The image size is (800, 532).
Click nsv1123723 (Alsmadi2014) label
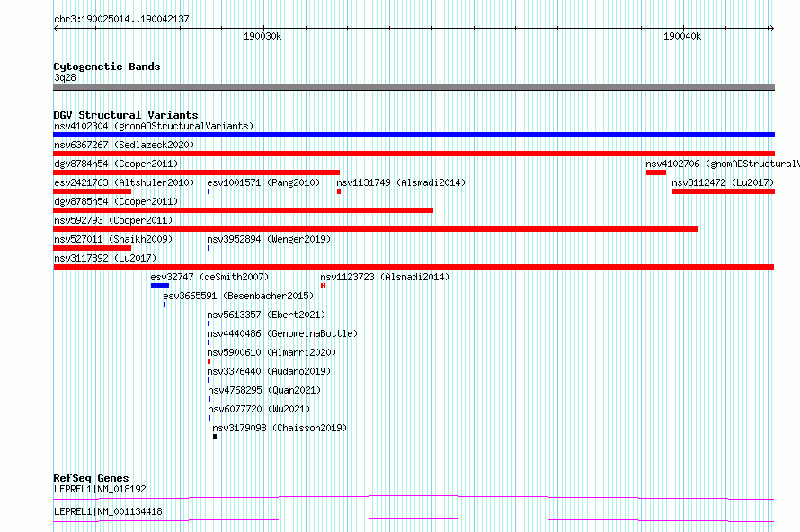click(385, 277)
